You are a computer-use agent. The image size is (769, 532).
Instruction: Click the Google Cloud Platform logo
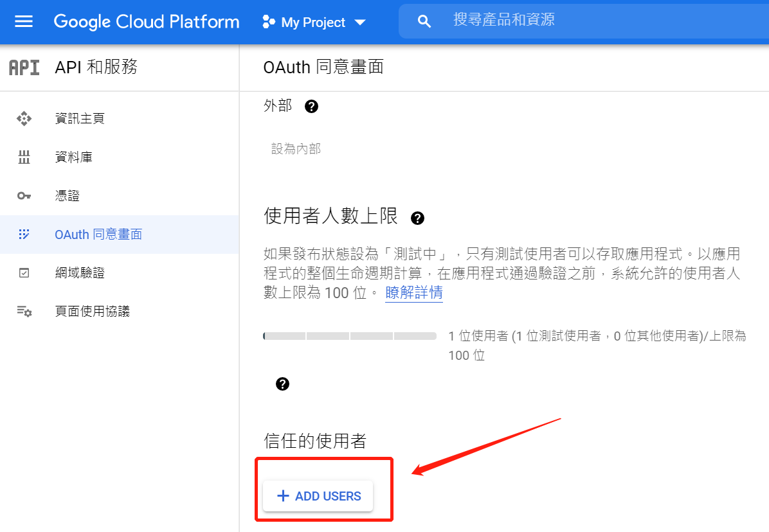click(146, 22)
